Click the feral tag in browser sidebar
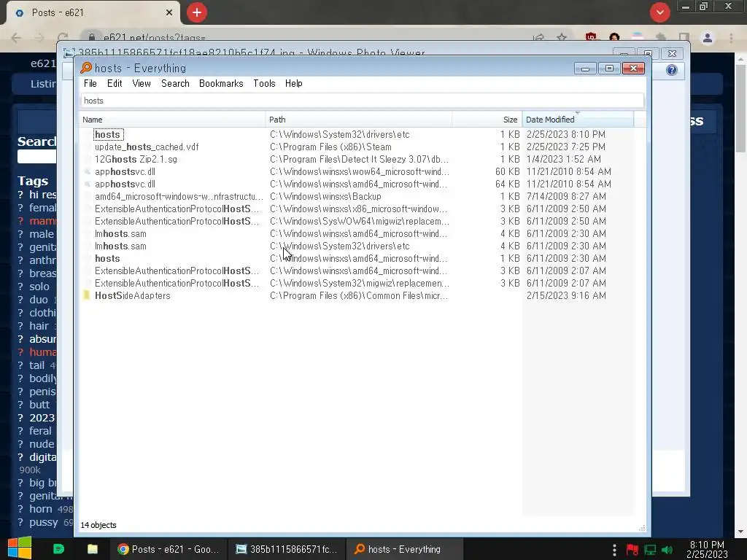 tap(40, 431)
